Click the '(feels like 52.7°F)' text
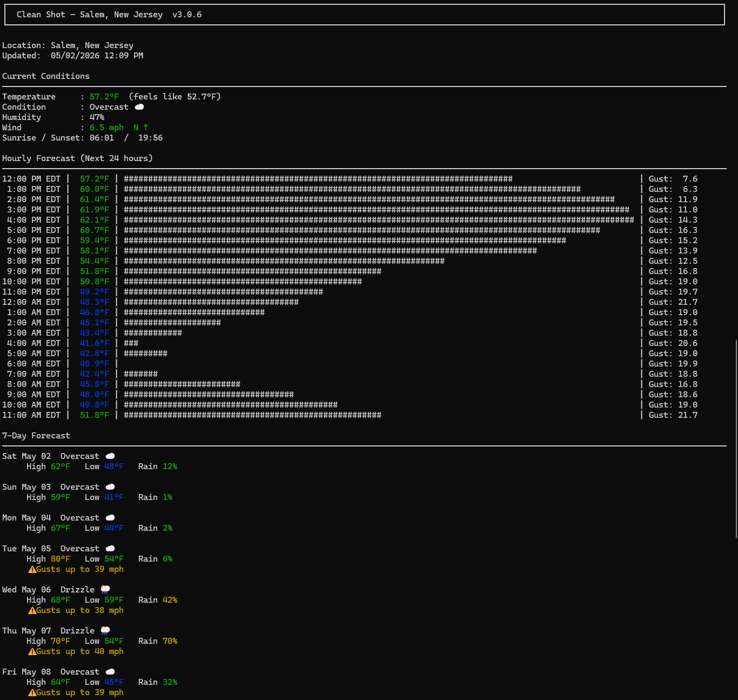The width and height of the screenshot is (738, 700). [x=175, y=97]
